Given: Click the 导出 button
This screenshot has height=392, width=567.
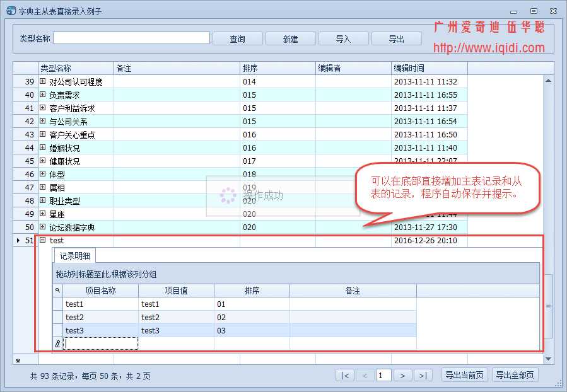Looking at the screenshot, I should 396,38.
